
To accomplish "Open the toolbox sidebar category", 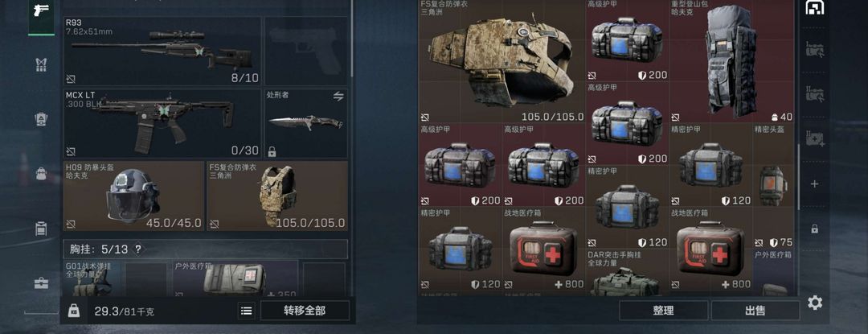I will (42, 283).
